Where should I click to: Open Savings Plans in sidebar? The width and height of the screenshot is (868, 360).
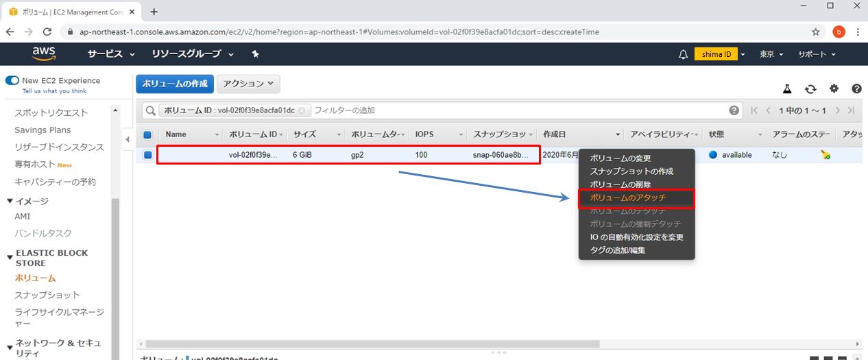[x=43, y=130]
